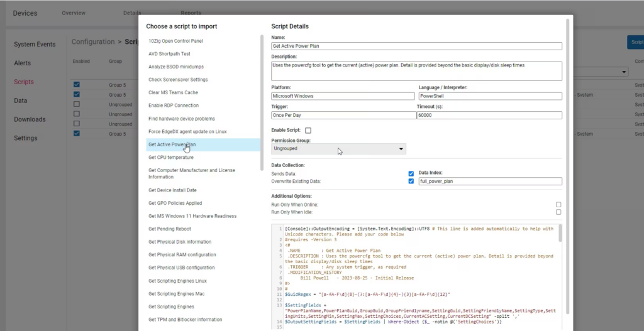Viewport: 644px width, 331px height.
Task: Click the script list vertical scrollbar
Action: pyautogui.click(x=262, y=100)
